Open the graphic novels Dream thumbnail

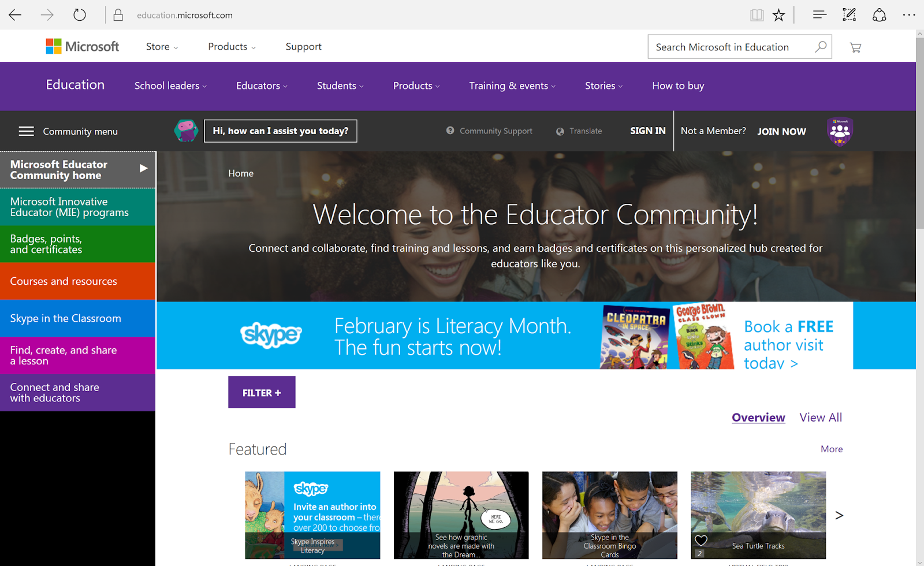point(461,515)
